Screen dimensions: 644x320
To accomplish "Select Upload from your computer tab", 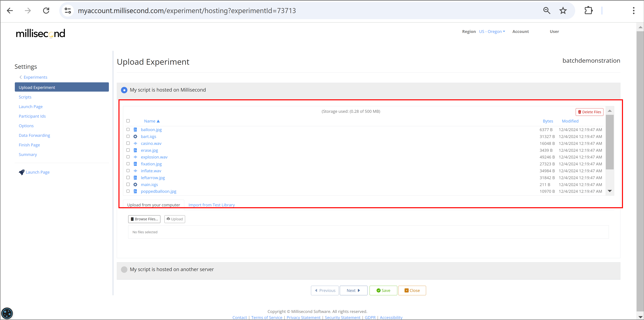I will (x=153, y=205).
